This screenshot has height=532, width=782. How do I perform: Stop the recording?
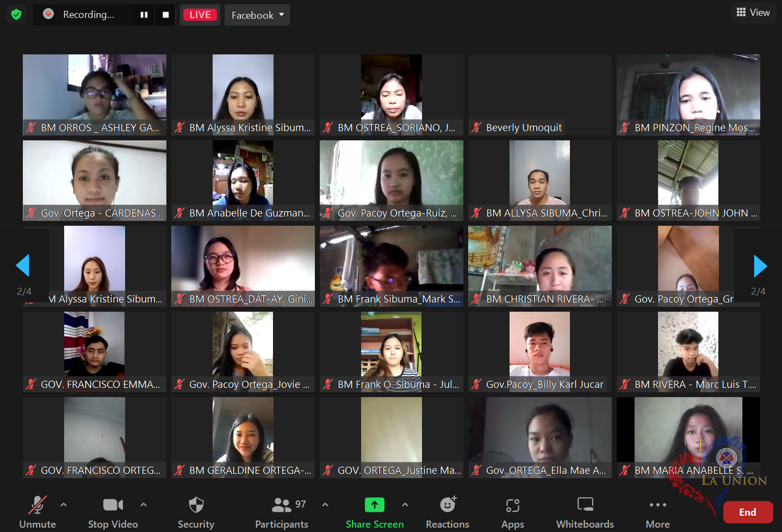(166, 15)
